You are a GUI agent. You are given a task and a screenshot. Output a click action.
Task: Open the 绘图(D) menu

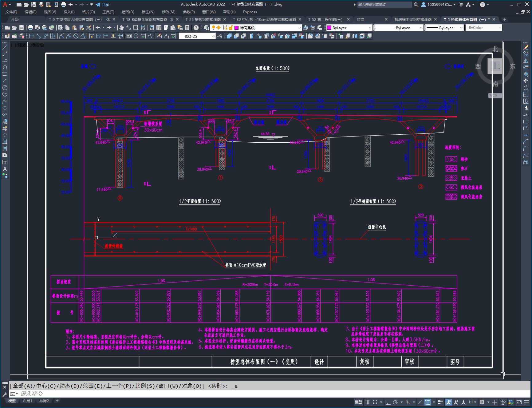point(128,12)
